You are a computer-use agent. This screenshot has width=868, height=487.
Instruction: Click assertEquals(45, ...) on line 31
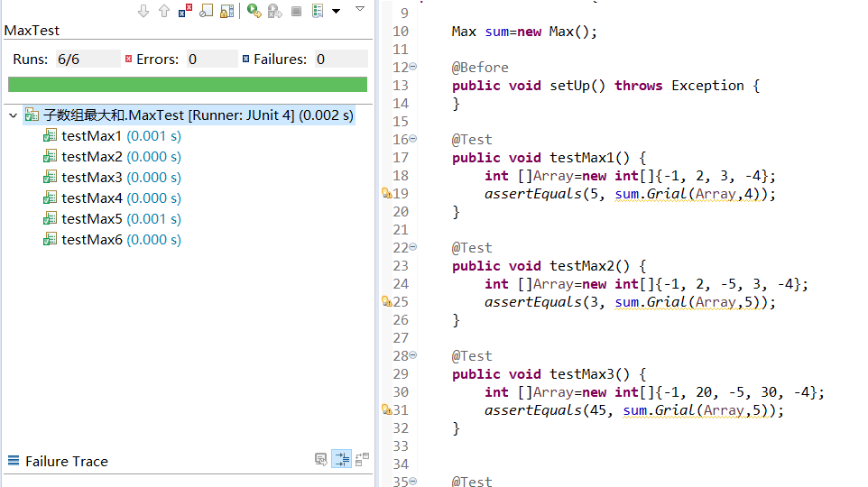633,410
